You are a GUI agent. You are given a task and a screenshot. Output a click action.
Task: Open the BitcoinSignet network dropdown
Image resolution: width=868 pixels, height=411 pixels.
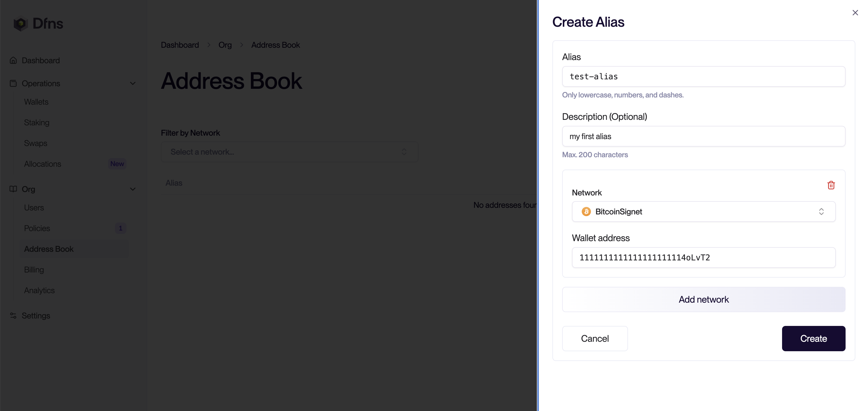(703, 212)
